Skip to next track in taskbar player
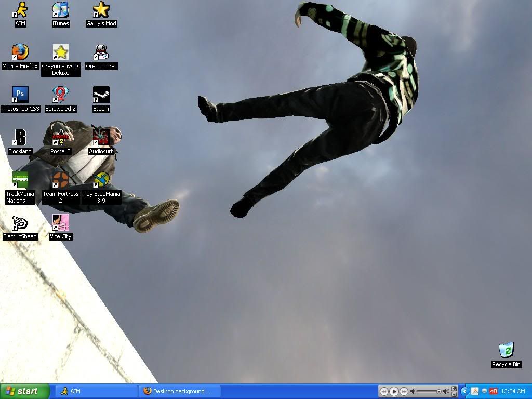532x399 pixels. click(x=404, y=391)
